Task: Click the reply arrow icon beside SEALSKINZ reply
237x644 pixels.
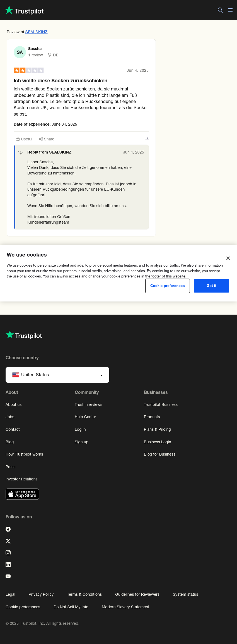Action: pyautogui.click(x=21, y=152)
